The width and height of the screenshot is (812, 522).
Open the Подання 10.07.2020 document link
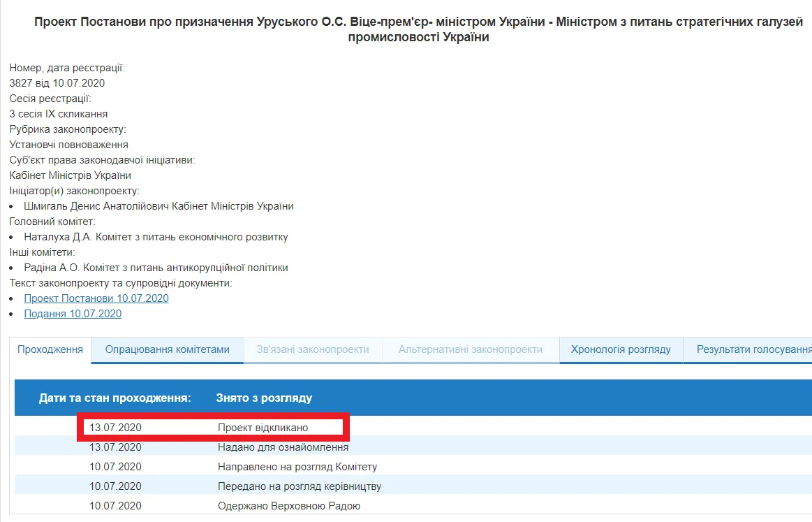pyautogui.click(x=73, y=313)
